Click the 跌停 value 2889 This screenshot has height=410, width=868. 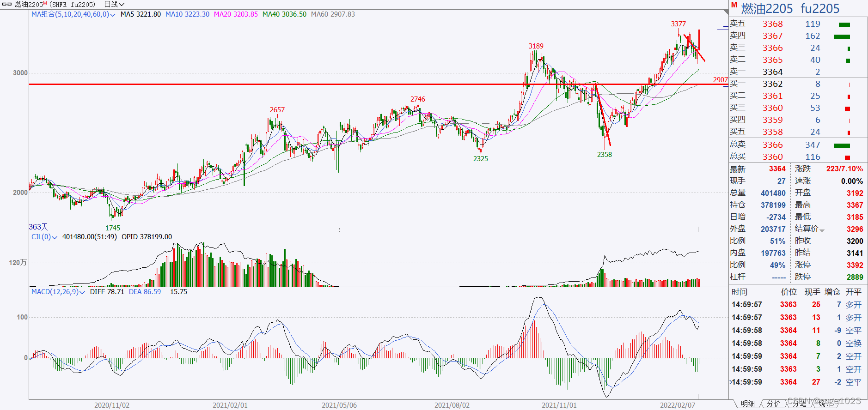tap(855, 277)
